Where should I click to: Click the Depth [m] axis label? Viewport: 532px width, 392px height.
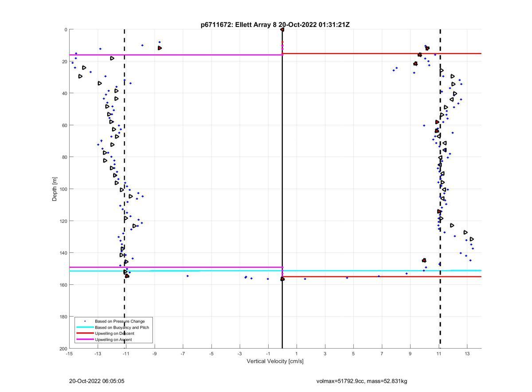[55, 189]
